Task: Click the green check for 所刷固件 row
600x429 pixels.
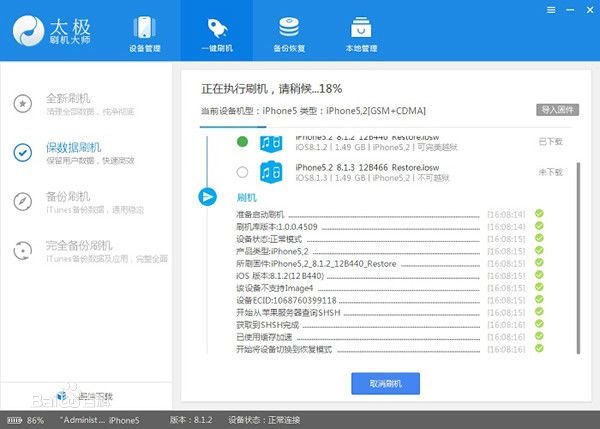Action: [x=539, y=263]
